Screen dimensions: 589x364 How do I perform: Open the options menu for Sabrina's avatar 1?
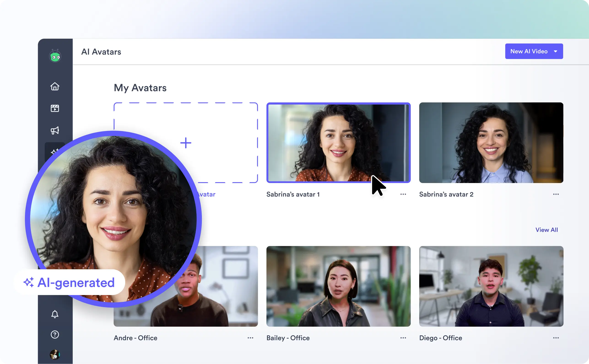(x=403, y=194)
